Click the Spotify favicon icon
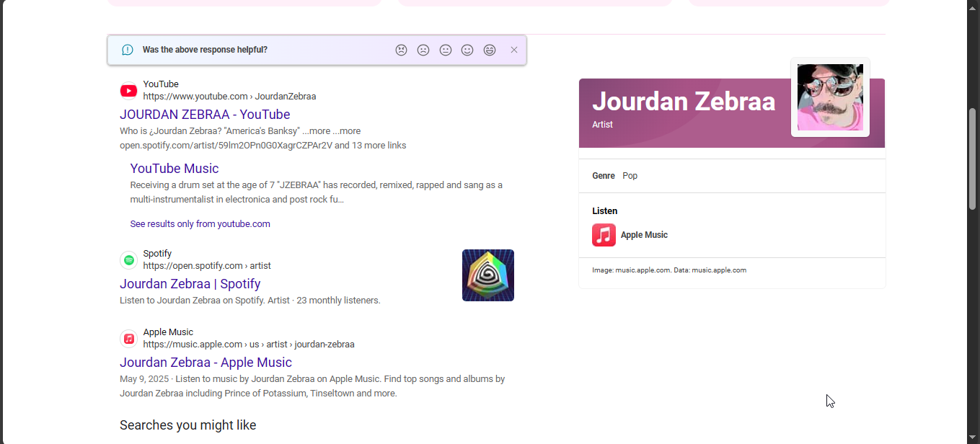This screenshot has height=444, width=980. click(x=128, y=260)
